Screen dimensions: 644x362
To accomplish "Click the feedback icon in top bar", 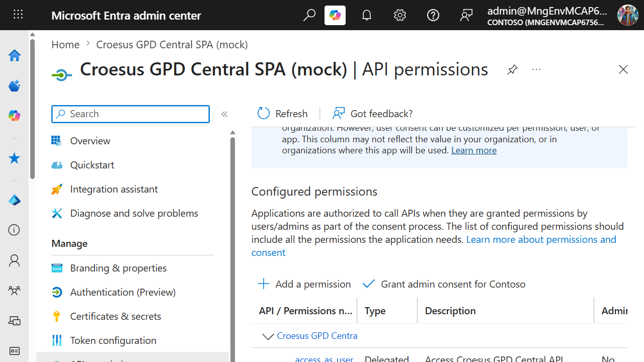I will point(466,15).
